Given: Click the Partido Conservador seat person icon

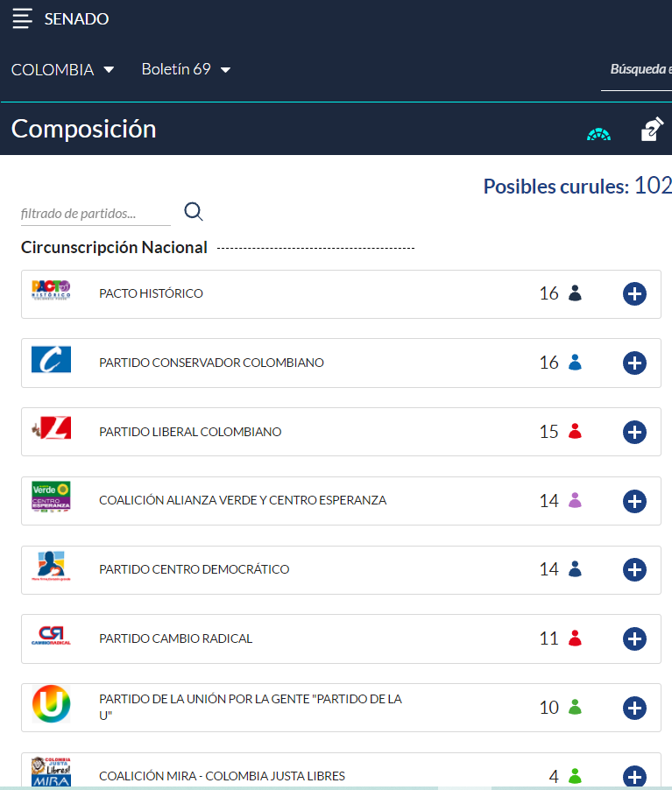Looking at the screenshot, I should pos(575,363).
